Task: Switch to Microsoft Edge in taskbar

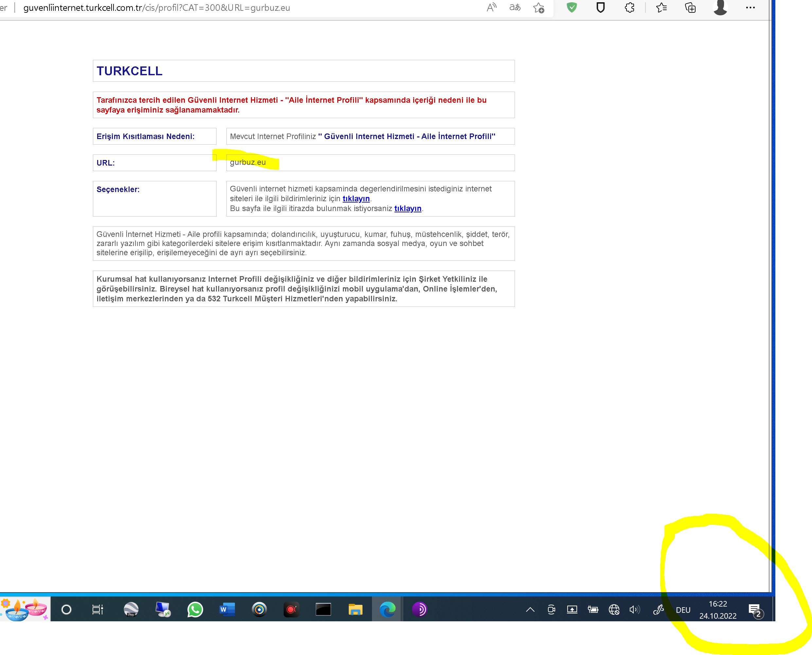Action: coord(387,609)
